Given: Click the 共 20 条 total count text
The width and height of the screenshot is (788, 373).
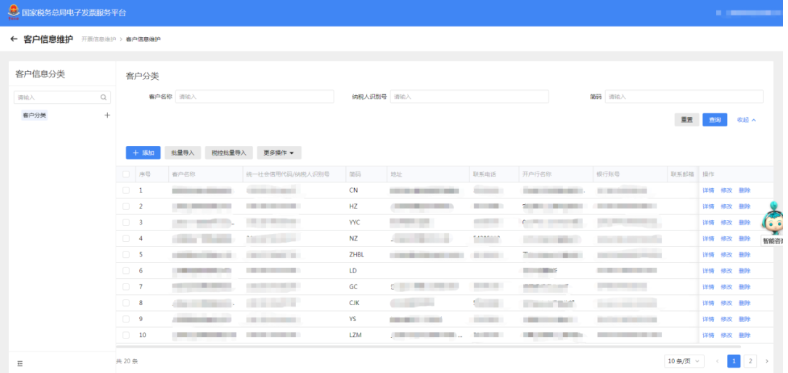Looking at the screenshot, I should pyautogui.click(x=127, y=361).
